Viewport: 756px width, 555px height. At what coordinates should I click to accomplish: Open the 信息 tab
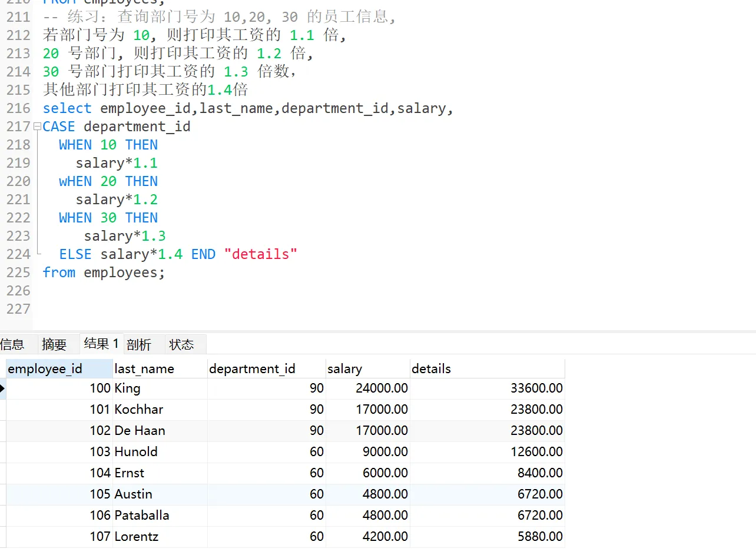pyautogui.click(x=12, y=344)
